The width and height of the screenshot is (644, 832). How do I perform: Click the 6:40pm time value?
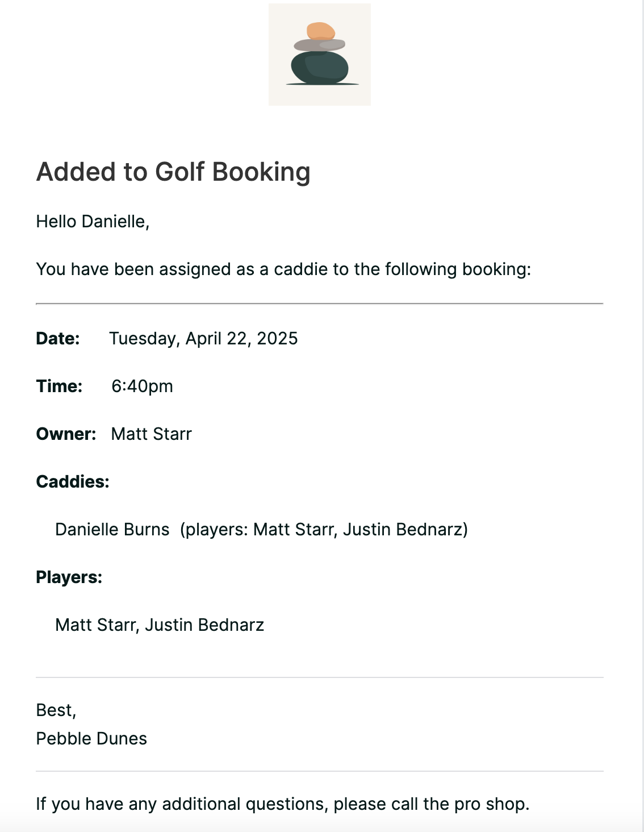(x=142, y=386)
